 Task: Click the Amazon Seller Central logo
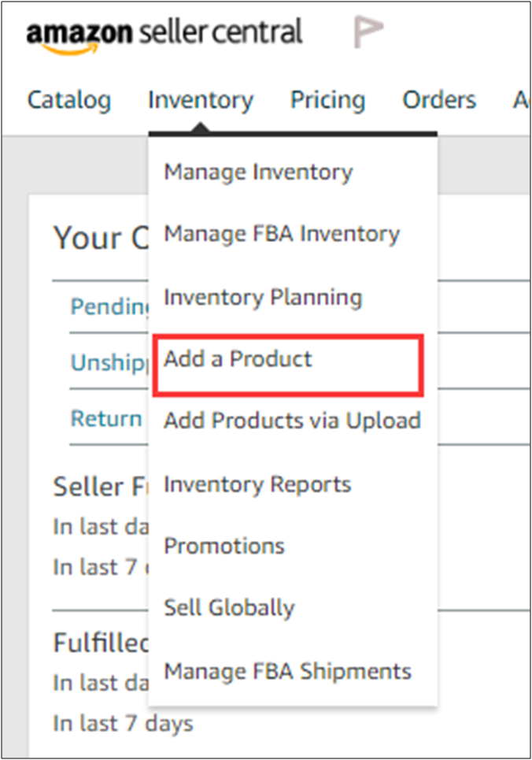pos(164,34)
